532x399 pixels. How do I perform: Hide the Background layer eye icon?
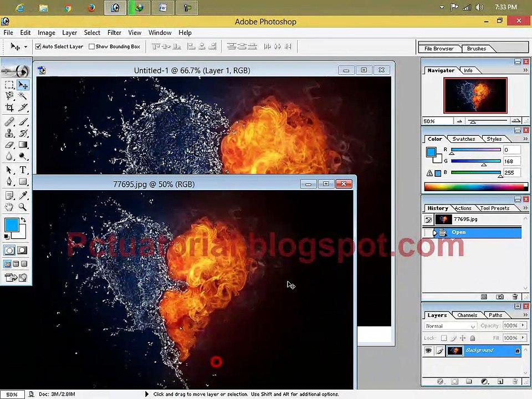pyautogui.click(x=428, y=350)
